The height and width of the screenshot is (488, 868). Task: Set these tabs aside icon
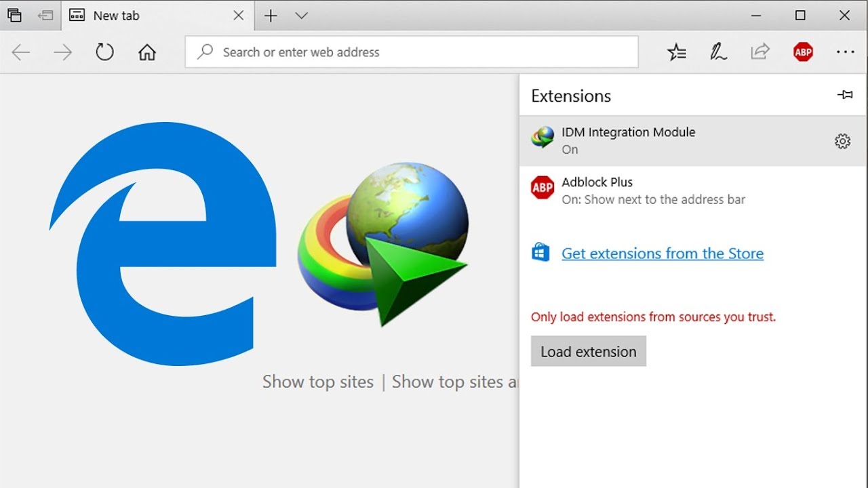45,15
